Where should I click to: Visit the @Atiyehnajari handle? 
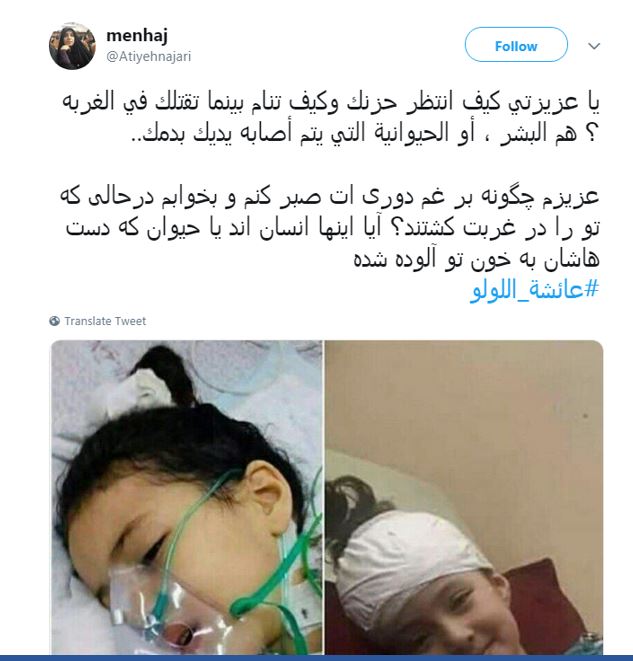click(148, 56)
